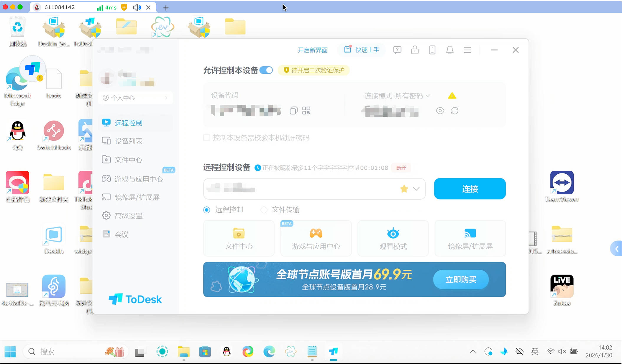Click the lock screen padlock icon
The image size is (622, 364).
[x=415, y=50]
